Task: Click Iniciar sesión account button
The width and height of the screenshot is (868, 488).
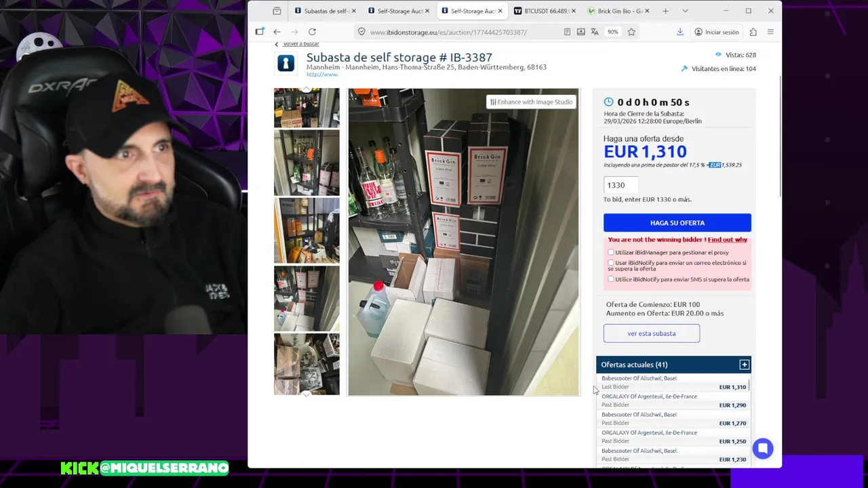Action: point(717,32)
